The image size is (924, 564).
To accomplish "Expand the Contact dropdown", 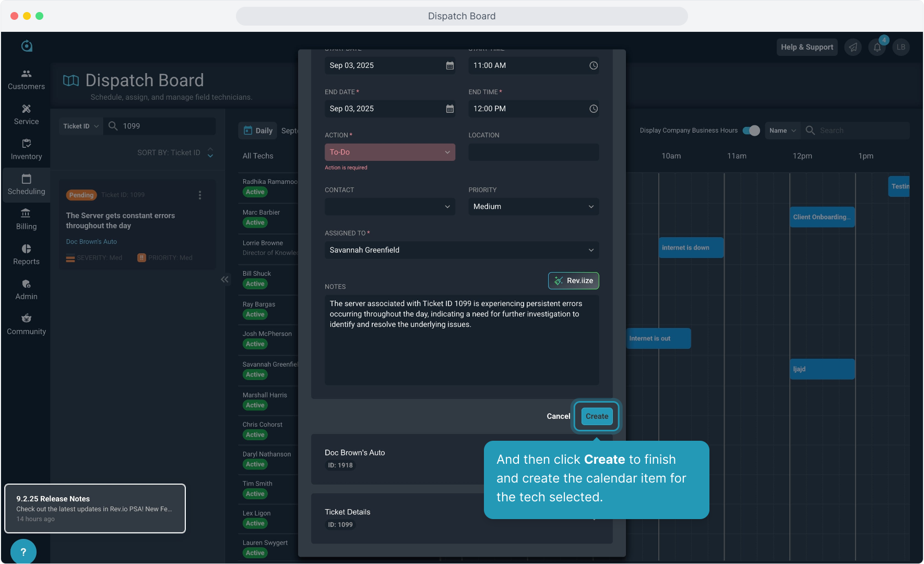I will [x=390, y=206].
